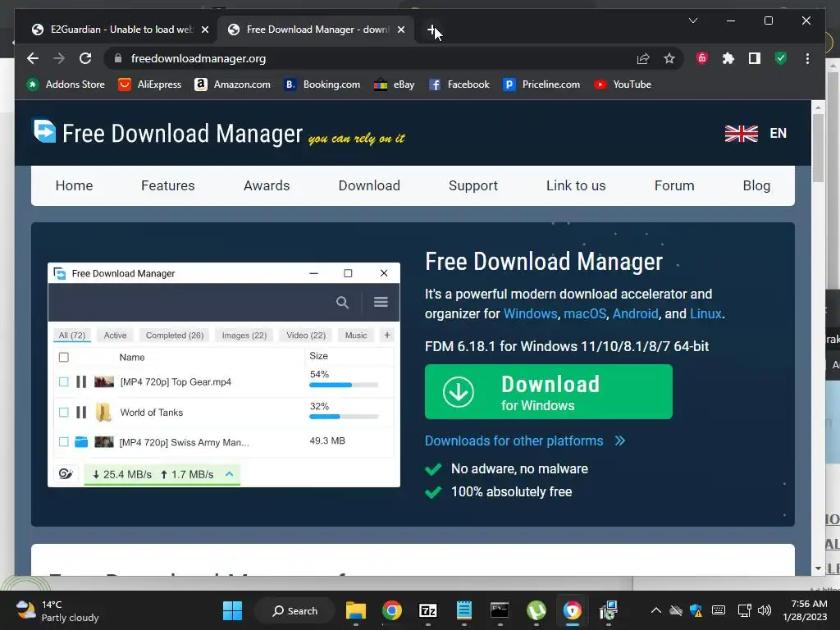Reload the current page
Image resolution: width=840 pixels, height=630 pixels.
click(85, 58)
